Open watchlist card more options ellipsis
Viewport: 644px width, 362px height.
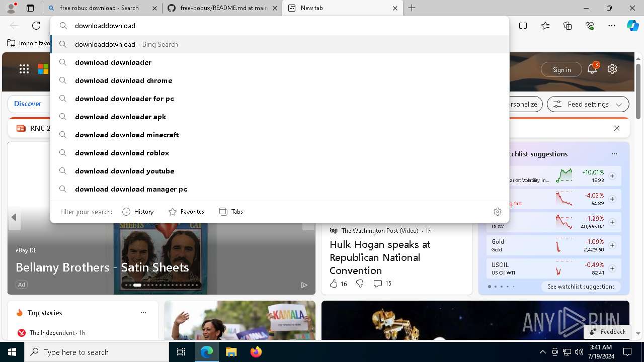tap(614, 154)
